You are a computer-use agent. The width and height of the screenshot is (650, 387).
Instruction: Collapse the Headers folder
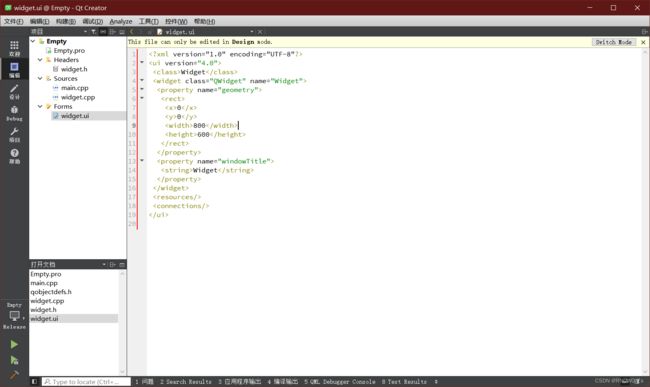(x=40, y=60)
